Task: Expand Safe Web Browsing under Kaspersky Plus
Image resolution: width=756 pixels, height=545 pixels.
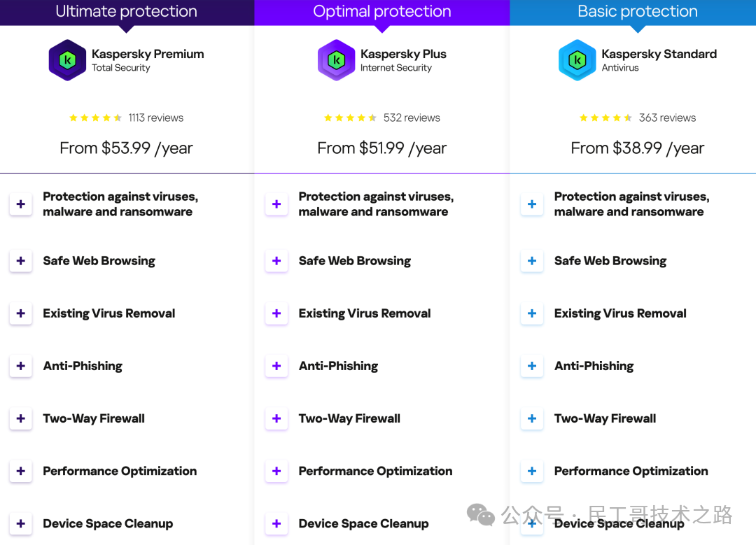Action: 276,261
